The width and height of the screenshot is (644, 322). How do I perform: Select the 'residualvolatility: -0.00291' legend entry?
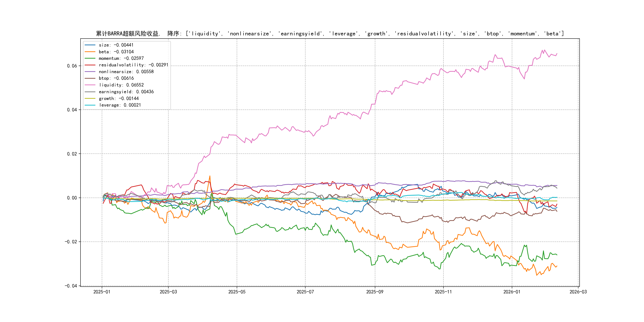coord(133,65)
